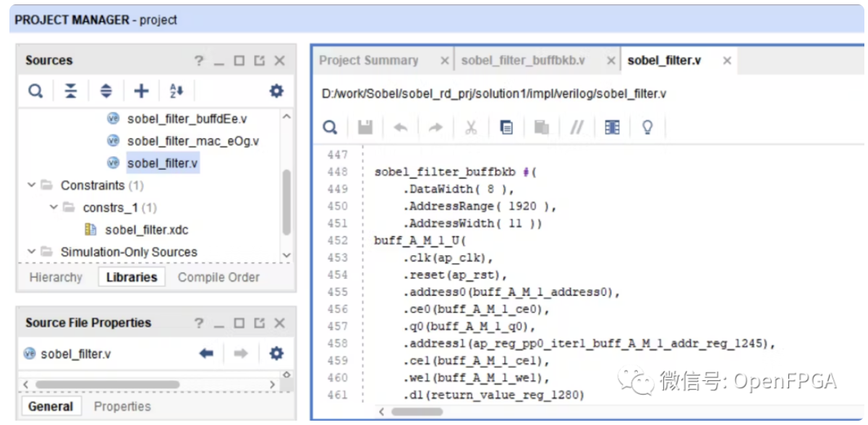Cut selected text in the editor
This screenshot has width=868, height=425.
coord(471,127)
